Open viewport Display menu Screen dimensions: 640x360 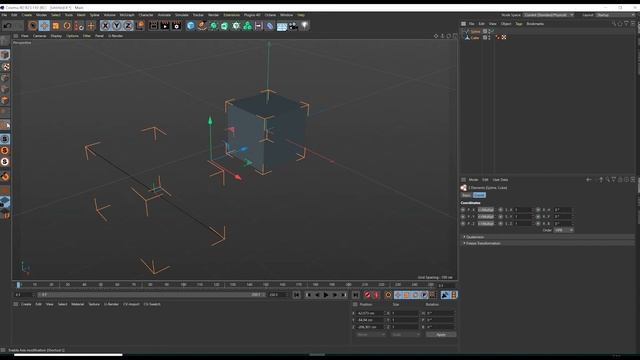56,36
